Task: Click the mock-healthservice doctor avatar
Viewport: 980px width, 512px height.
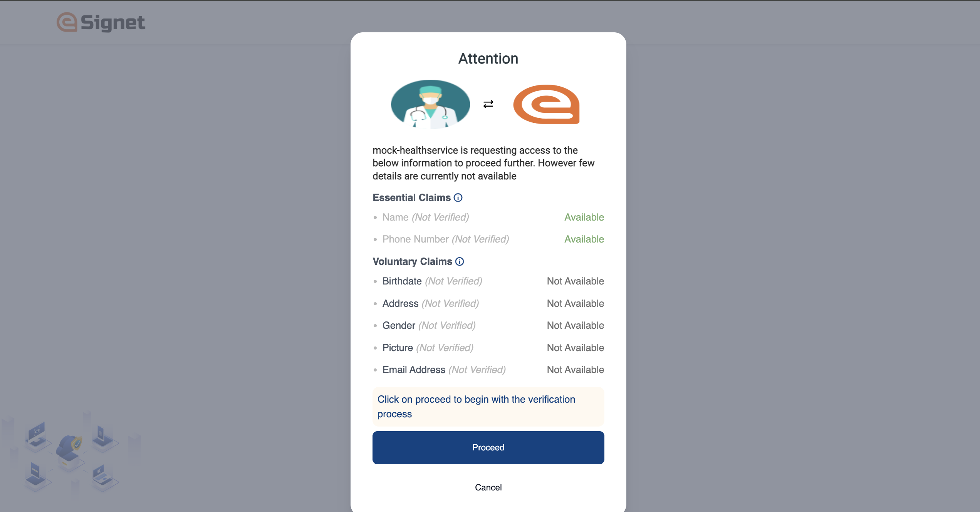Action: point(430,104)
